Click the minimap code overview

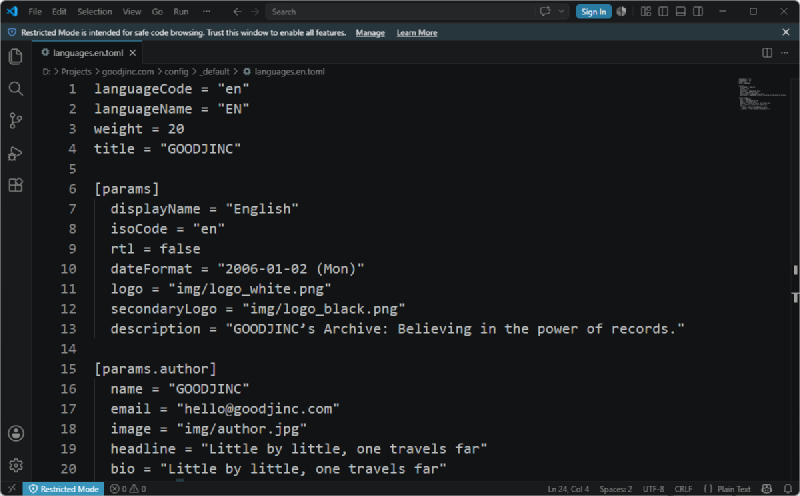pos(762,95)
